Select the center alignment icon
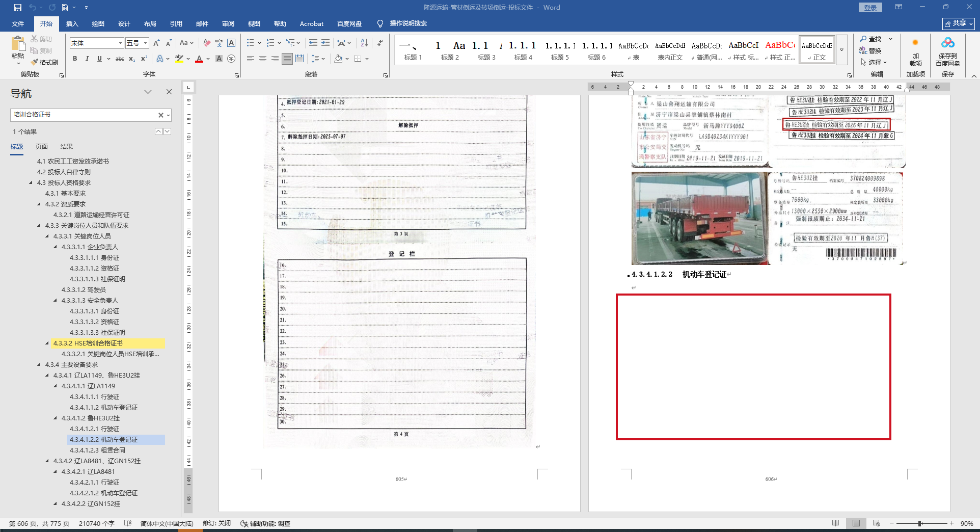980x532 pixels. pos(263,59)
